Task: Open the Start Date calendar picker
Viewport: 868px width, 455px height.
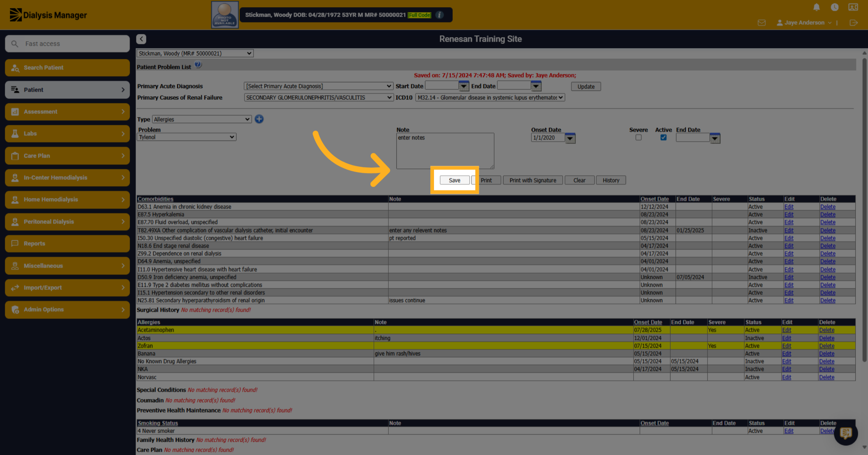Action: (464, 86)
